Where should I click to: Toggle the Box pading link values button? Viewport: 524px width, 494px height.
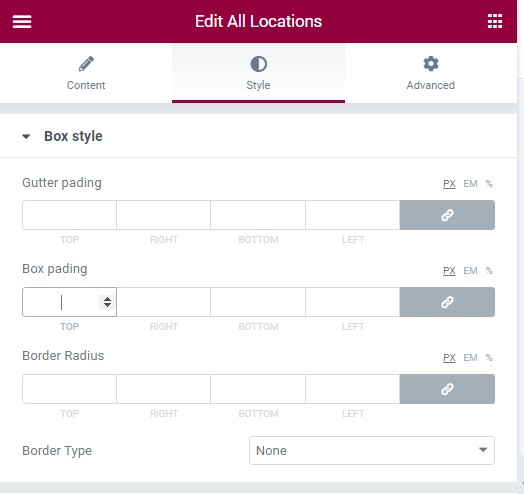[x=447, y=302]
